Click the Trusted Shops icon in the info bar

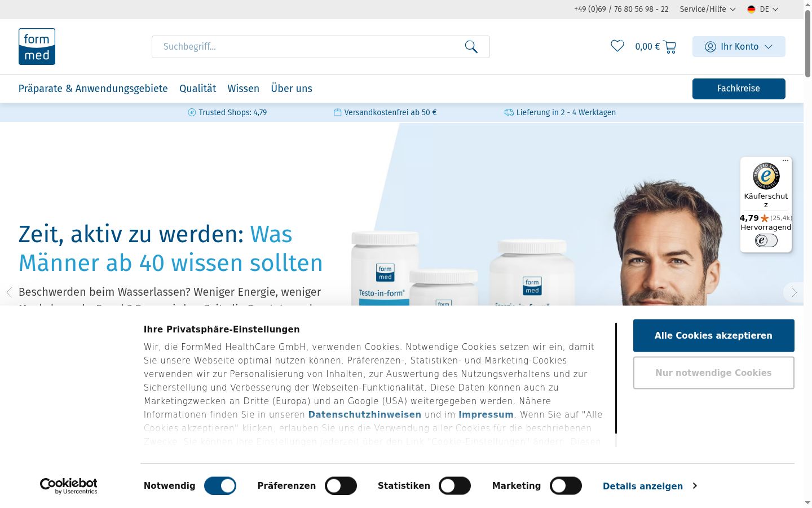(x=192, y=112)
